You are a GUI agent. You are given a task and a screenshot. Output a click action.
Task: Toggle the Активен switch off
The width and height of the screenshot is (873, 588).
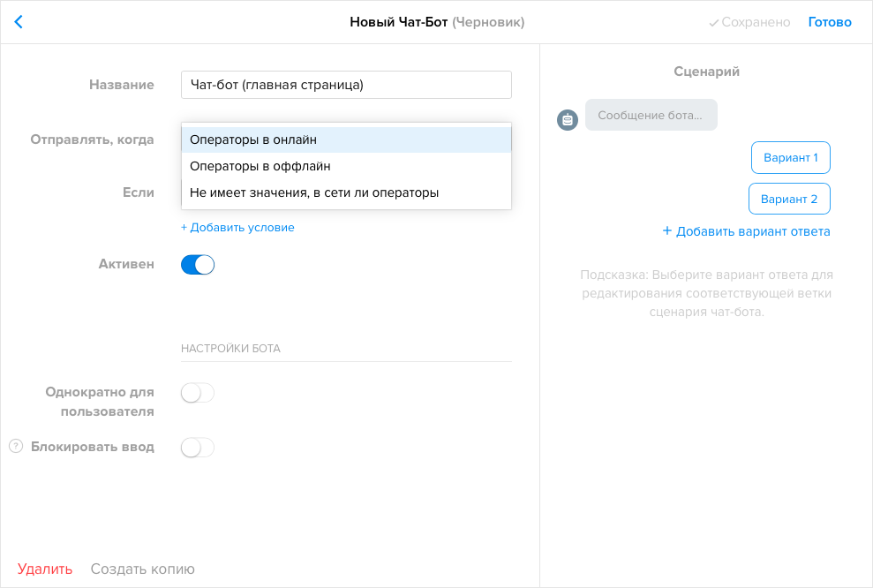tap(198, 264)
